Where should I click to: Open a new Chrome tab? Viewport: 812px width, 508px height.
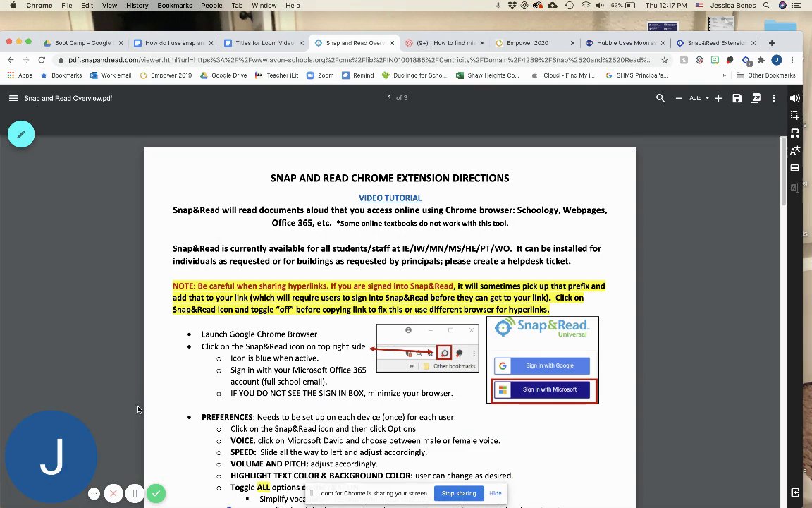tap(772, 43)
